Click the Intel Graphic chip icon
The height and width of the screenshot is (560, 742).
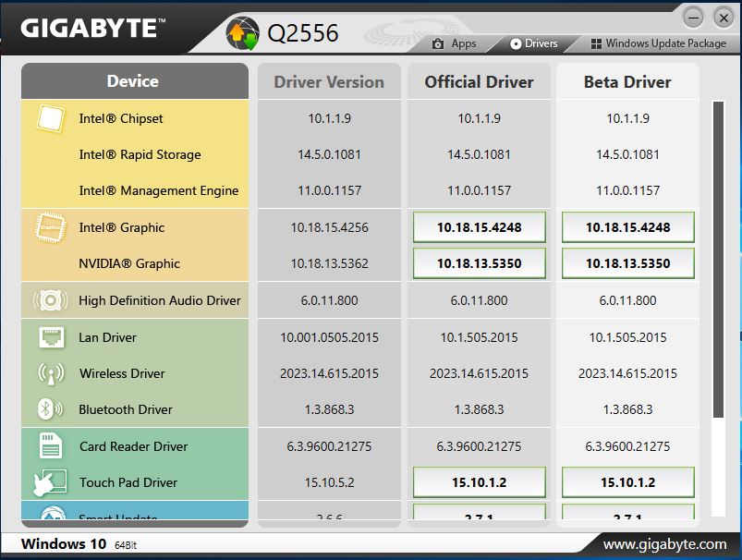click(x=50, y=227)
